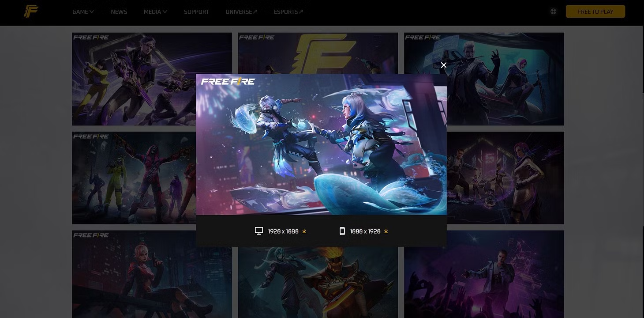The image size is (644, 318).
Task: Open the SUPPORT menu item
Action: click(196, 11)
